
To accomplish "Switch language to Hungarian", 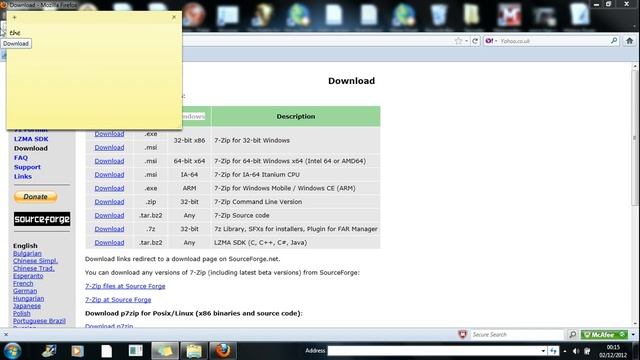I will click(x=28, y=298).
